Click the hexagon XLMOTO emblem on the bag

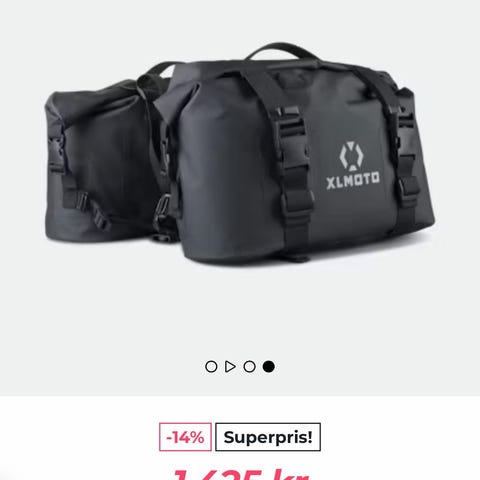click(351, 155)
